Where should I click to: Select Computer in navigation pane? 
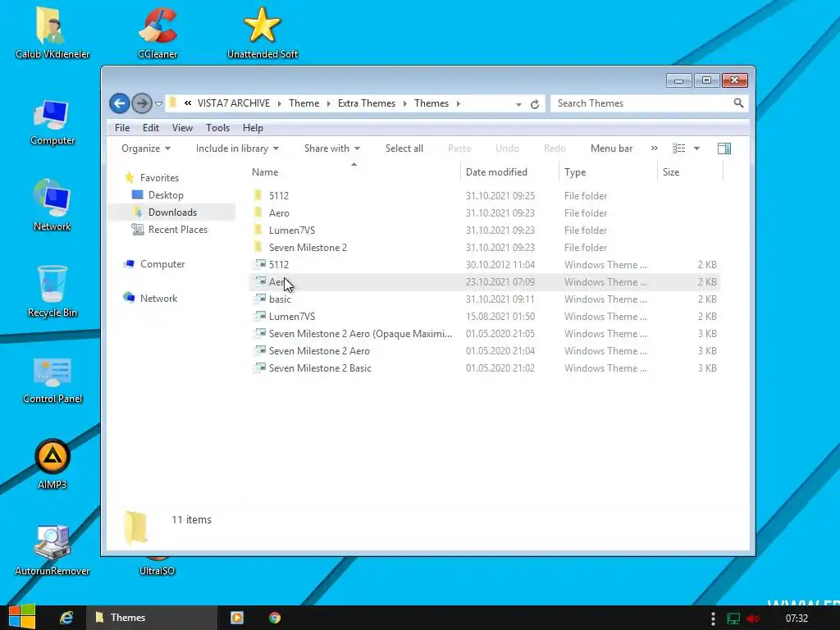(162, 264)
